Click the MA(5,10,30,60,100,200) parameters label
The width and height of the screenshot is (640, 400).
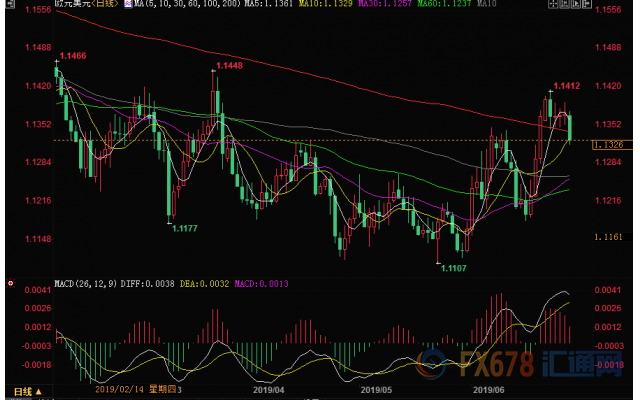click(187, 4)
